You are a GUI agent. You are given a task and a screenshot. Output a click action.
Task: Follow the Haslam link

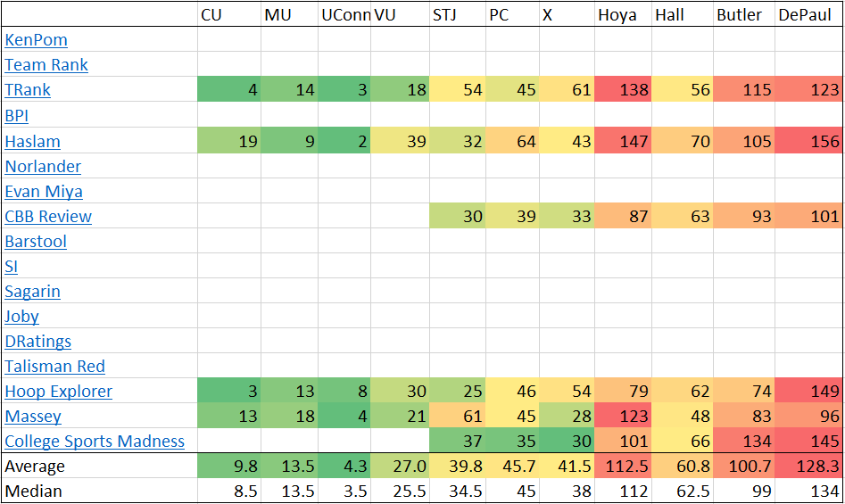32,141
